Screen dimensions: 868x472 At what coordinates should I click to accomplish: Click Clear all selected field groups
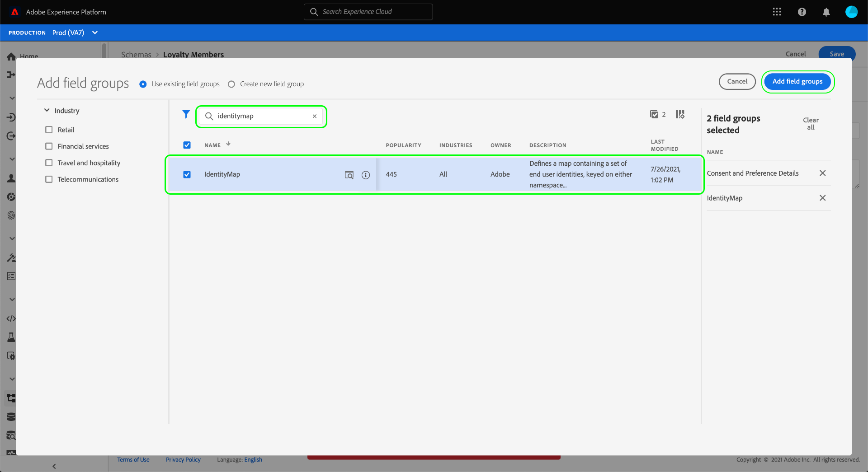811,124
